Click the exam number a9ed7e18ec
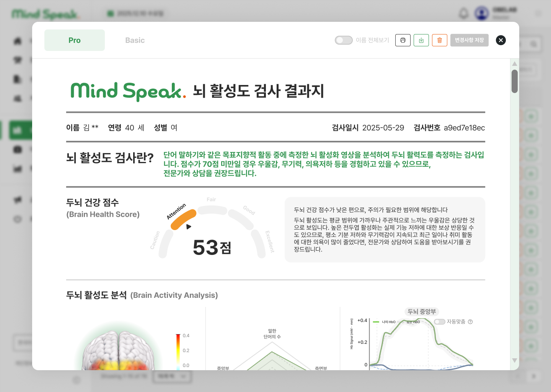This screenshot has width=551, height=392. point(464,128)
